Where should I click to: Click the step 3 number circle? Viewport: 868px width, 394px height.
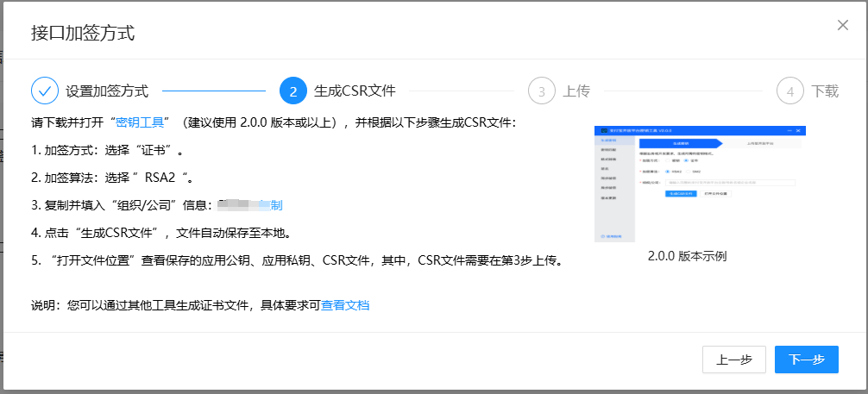542,91
